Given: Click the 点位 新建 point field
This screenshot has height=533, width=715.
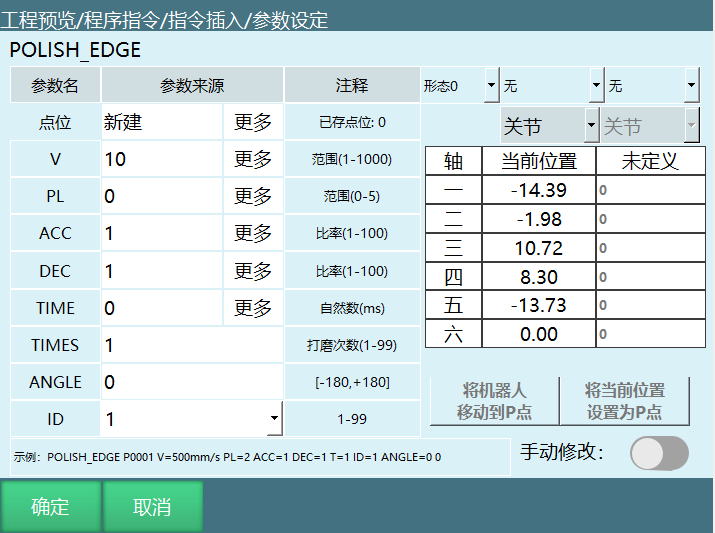Looking at the screenshot, I should click(x=161, y=123).
